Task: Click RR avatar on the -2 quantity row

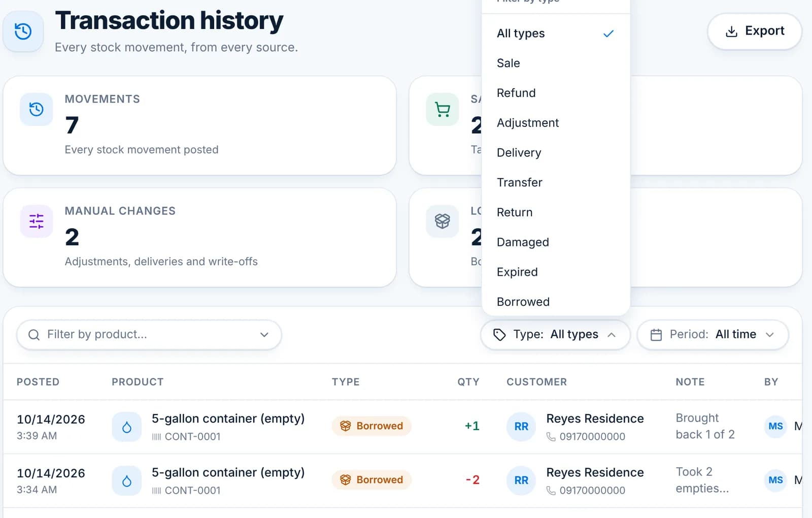Action: pyautogui.click(x=521, y=480)
